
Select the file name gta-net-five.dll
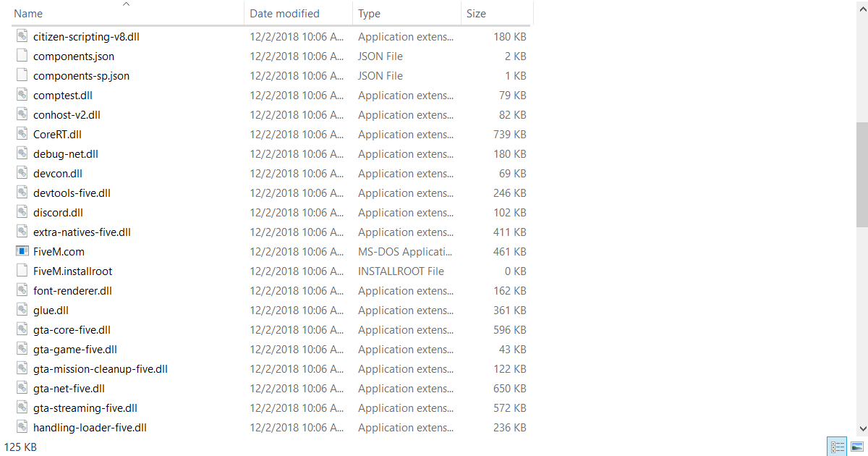[x=69, y=389]
